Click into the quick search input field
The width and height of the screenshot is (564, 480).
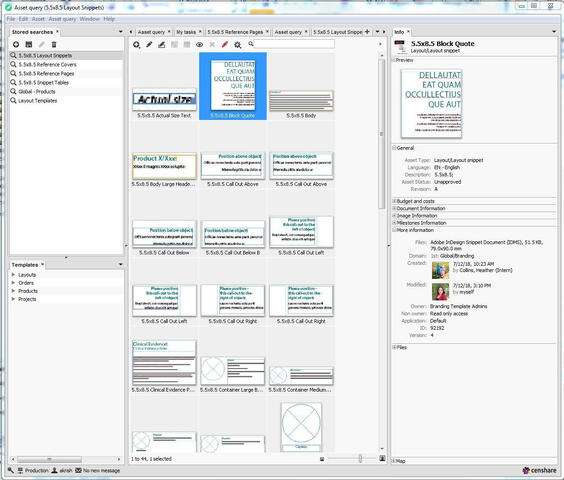click(294, 44)
